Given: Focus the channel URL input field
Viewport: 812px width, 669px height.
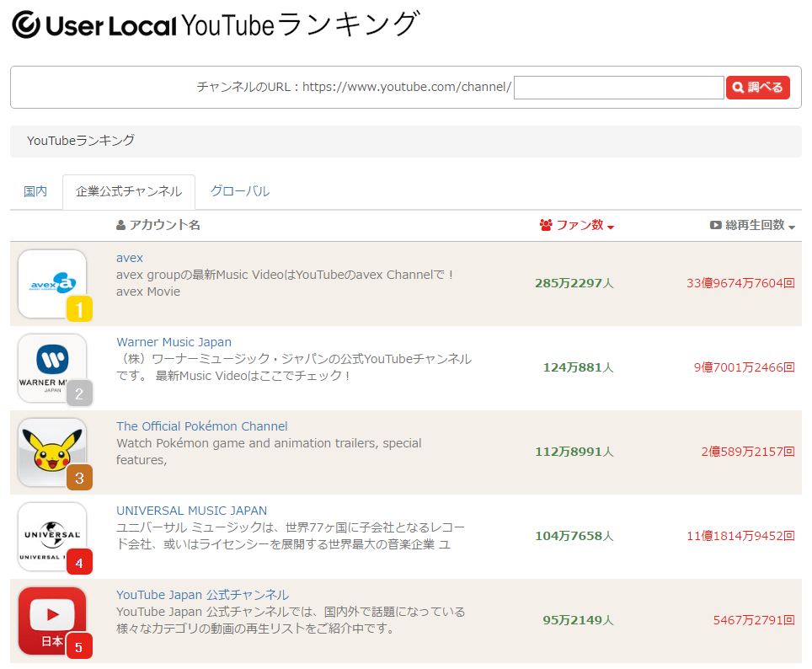Looking at the screenshot, I should (619, 87).
